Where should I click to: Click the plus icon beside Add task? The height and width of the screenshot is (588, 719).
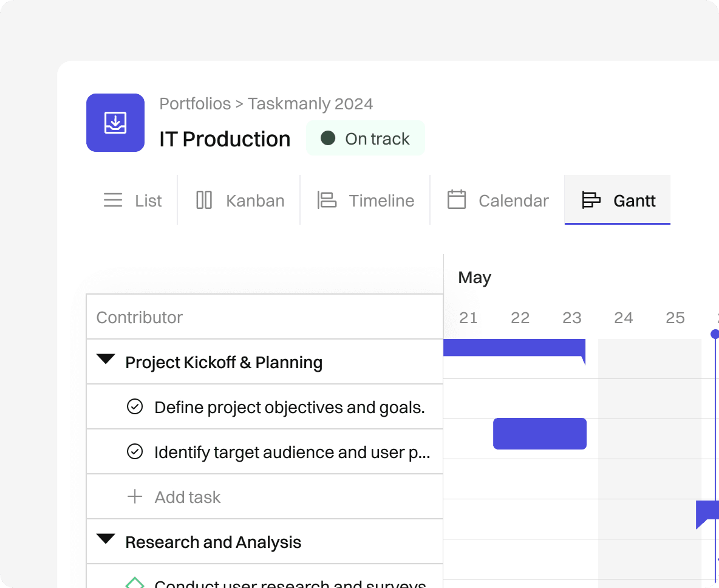[135, 497]
